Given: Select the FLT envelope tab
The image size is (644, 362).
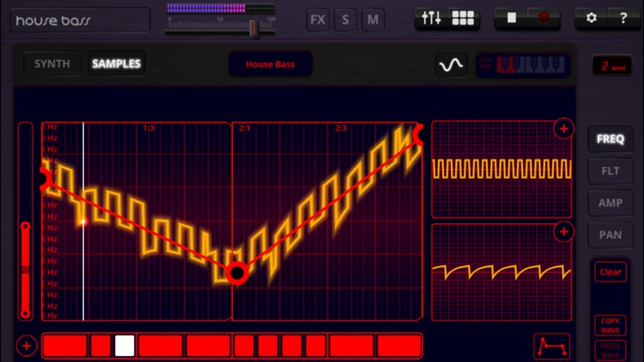Looking at the screenshot, I should click(611, 171).
